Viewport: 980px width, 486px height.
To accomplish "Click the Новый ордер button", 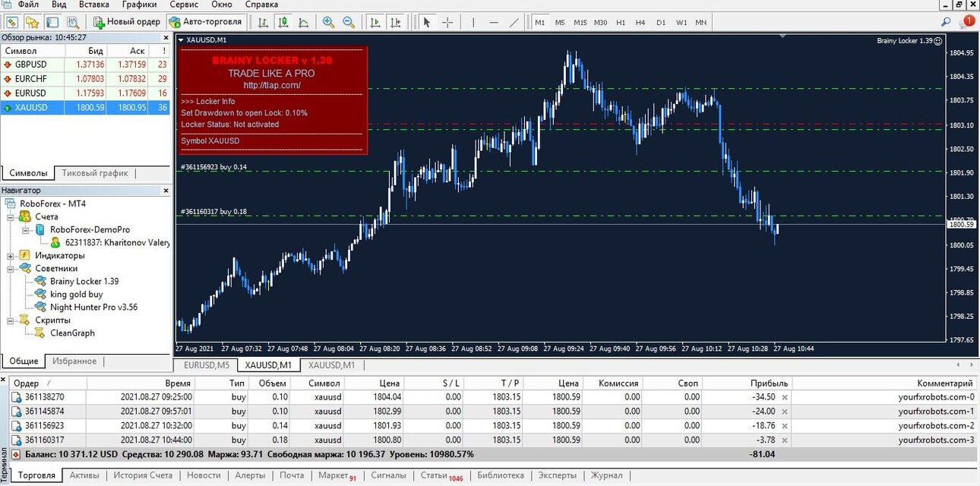I will click(x=127, y=22).
